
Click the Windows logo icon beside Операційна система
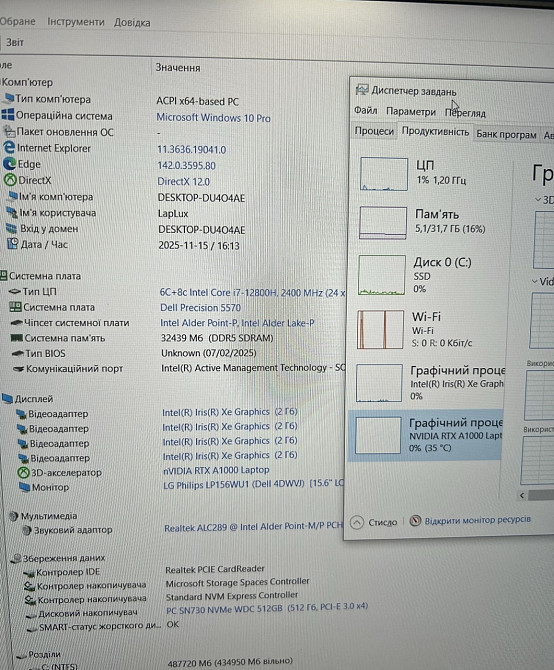click(x=8, y=115)
